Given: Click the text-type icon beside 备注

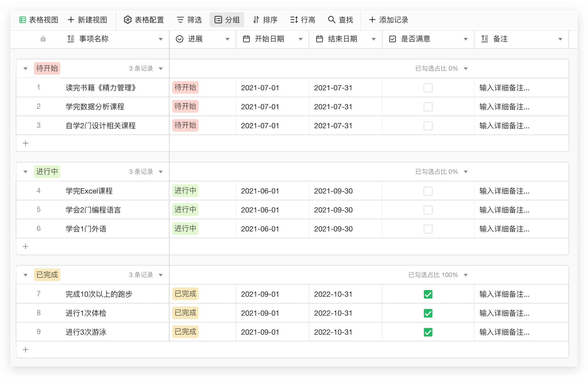Looking at the screenshot, I should (x=484, y=39).
